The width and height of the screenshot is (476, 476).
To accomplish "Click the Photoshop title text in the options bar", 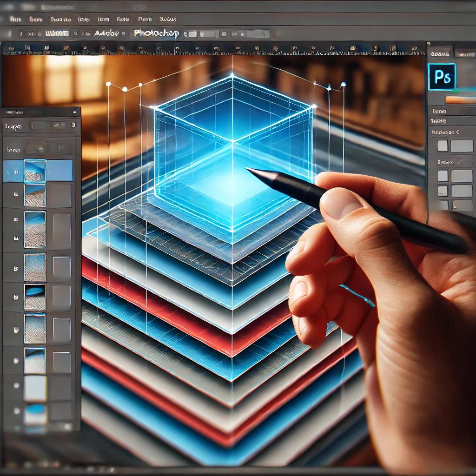I will [157, 33].
